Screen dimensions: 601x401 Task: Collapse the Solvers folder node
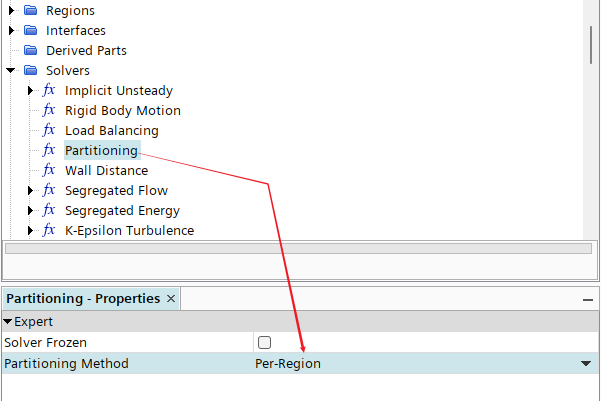(10, 70)
